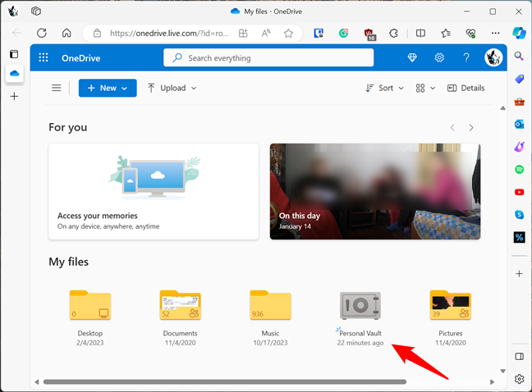
Task: View site information lock icon
Action: 98,33
